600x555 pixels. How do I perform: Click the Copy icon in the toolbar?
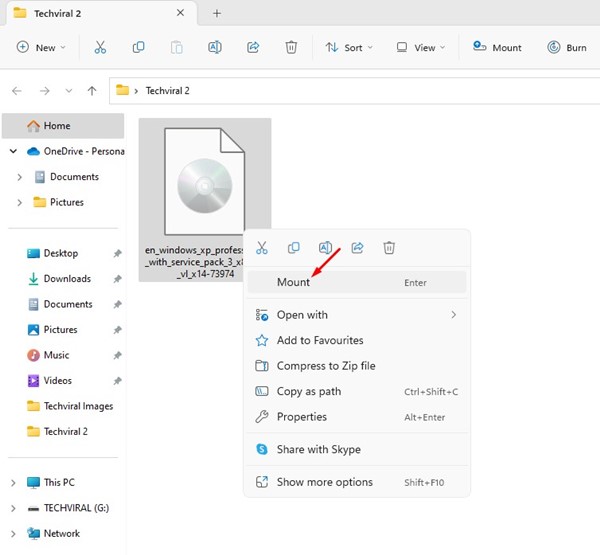(138, 47)
